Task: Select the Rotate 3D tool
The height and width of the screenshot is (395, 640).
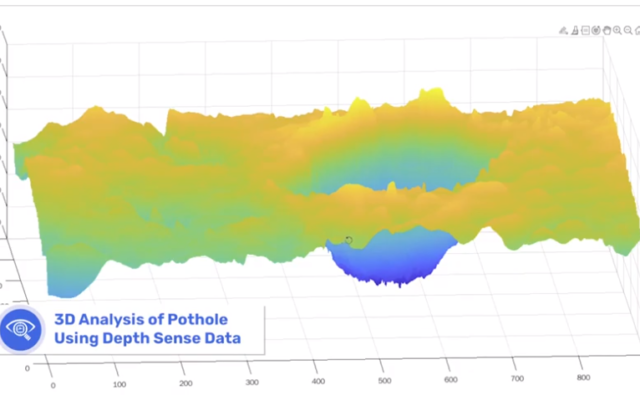Action: coord(596,30)
